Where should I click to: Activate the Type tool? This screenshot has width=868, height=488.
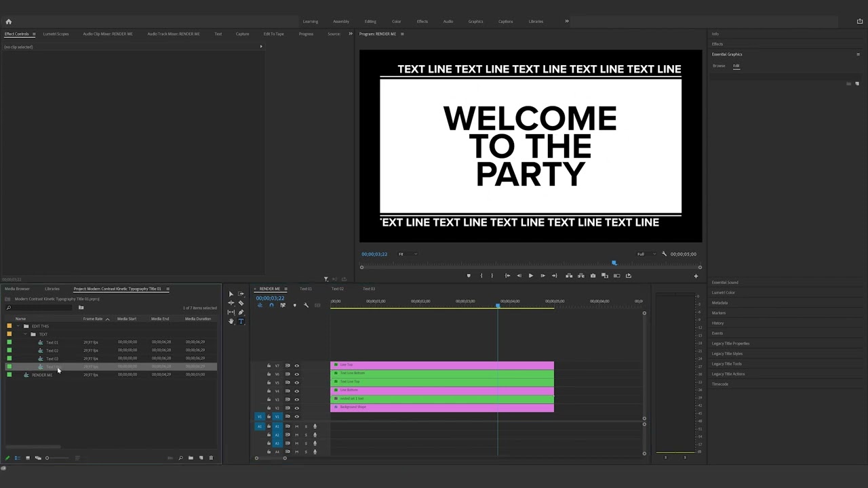click(241, 321)
